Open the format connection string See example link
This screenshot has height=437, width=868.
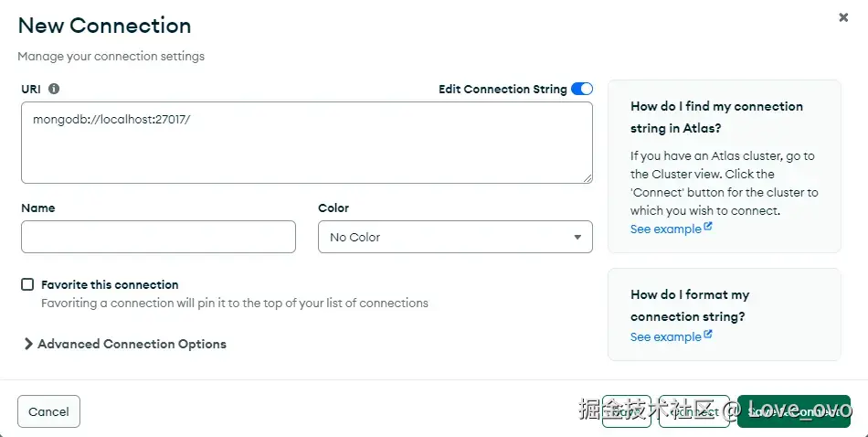(665, 336)
